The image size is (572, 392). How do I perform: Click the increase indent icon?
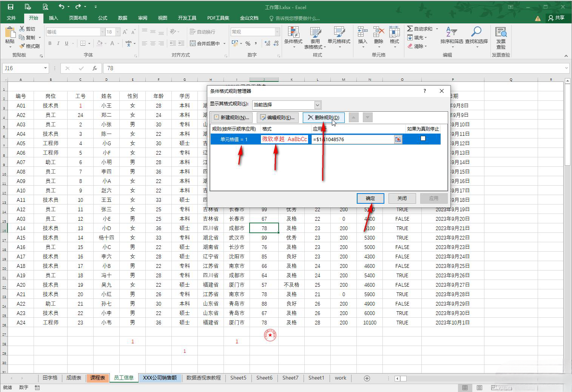click(181, 43)
